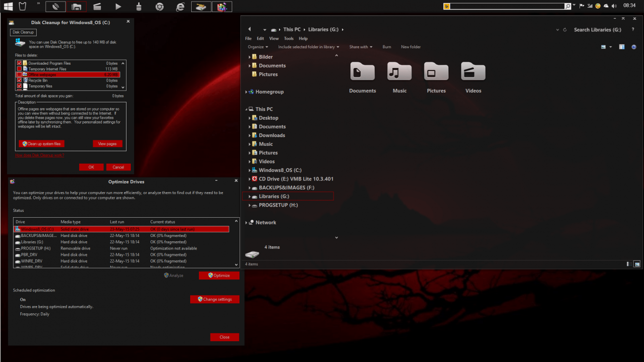644x362 pixels.
Task: Click Change settings in Optimize Drives
Action: pyautogui.click(x=214, y=299)
